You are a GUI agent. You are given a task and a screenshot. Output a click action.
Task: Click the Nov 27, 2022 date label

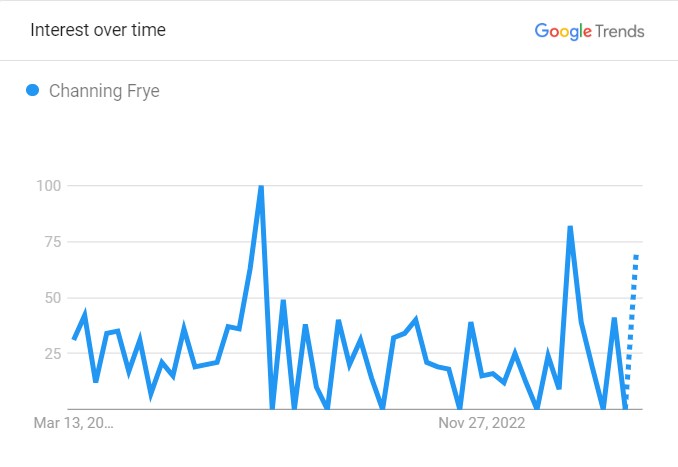482,422
